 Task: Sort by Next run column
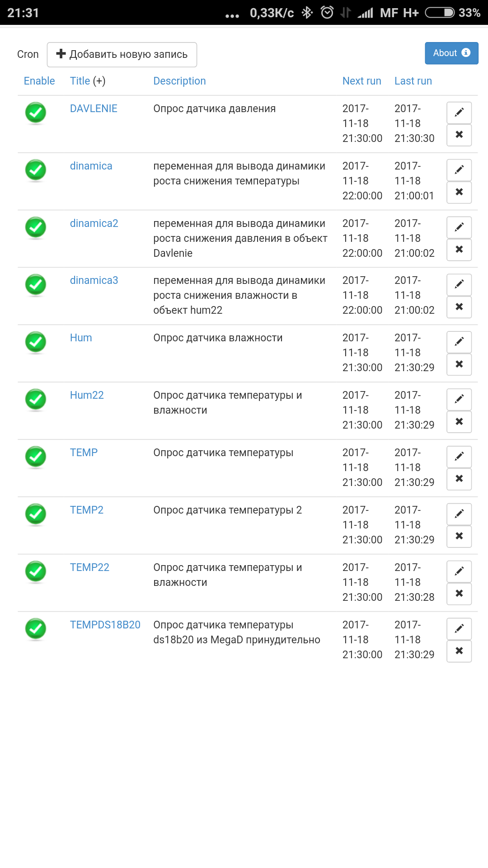pyautogui.click(x=361, y=81)
